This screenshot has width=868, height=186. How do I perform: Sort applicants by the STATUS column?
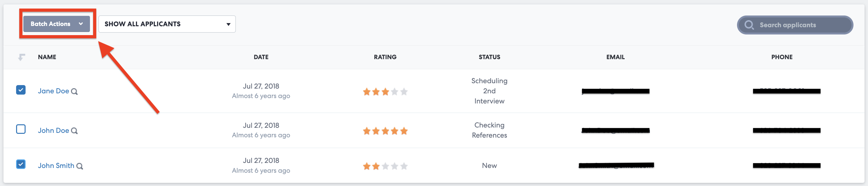(x=489, y=57)
